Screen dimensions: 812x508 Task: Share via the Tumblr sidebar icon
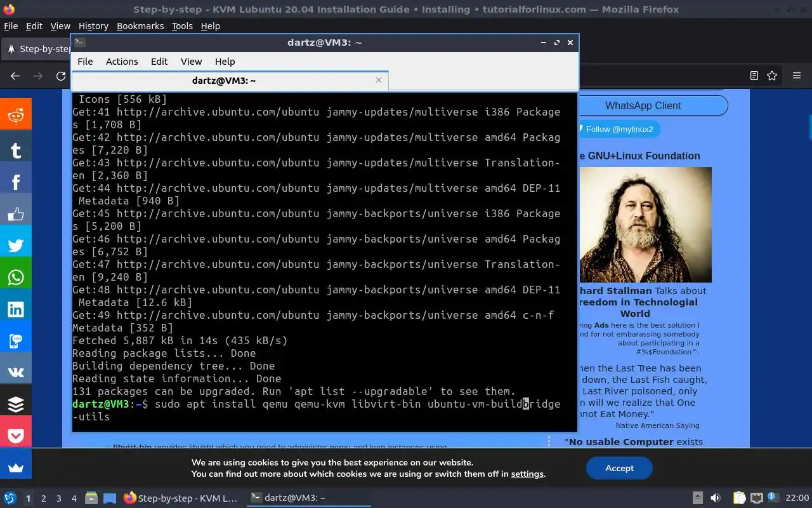click(15, 150)
